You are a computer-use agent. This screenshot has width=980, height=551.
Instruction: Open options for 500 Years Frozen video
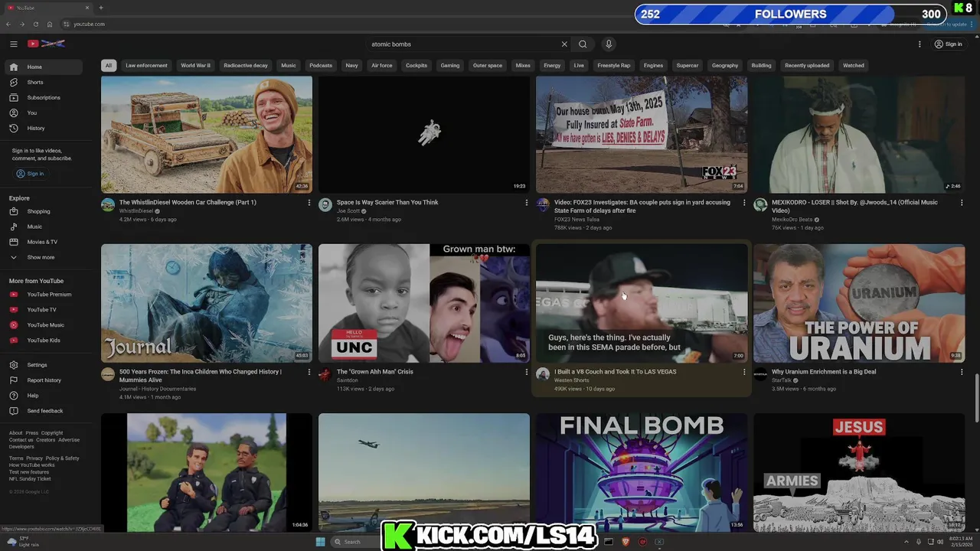coord(309,372)
